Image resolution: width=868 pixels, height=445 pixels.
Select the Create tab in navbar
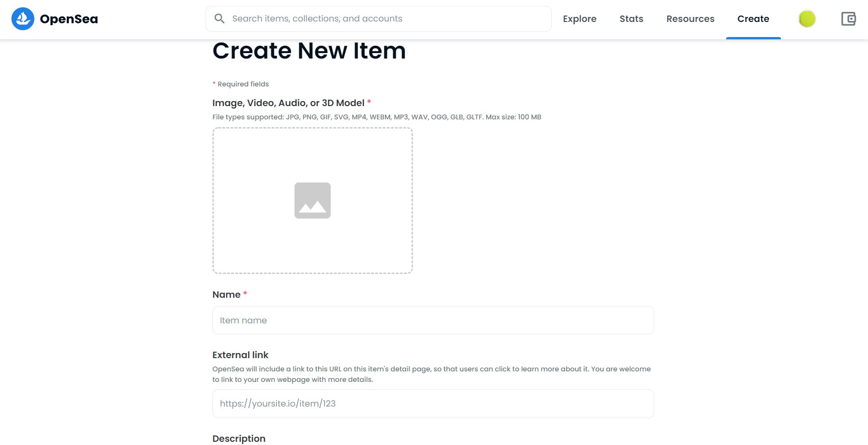753,19
